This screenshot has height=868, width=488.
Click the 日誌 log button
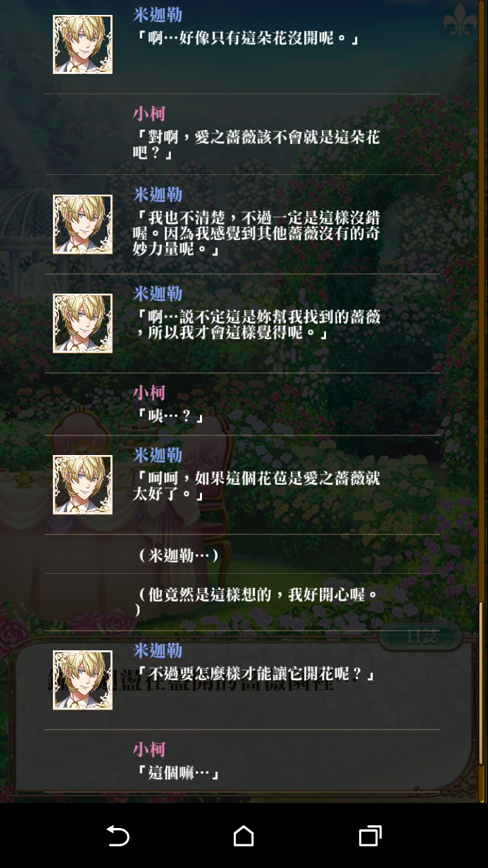[x=420, y=637]
